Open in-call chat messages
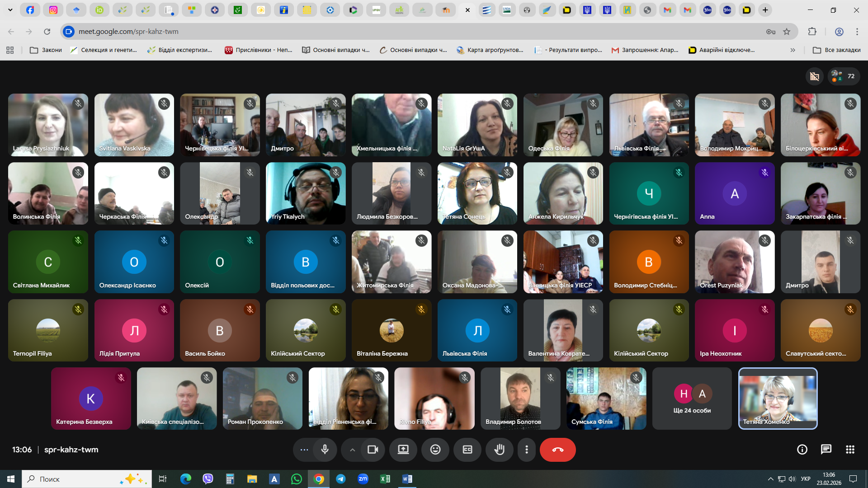The width and height of the screenshot is (868, 488). tap(826, 450)
